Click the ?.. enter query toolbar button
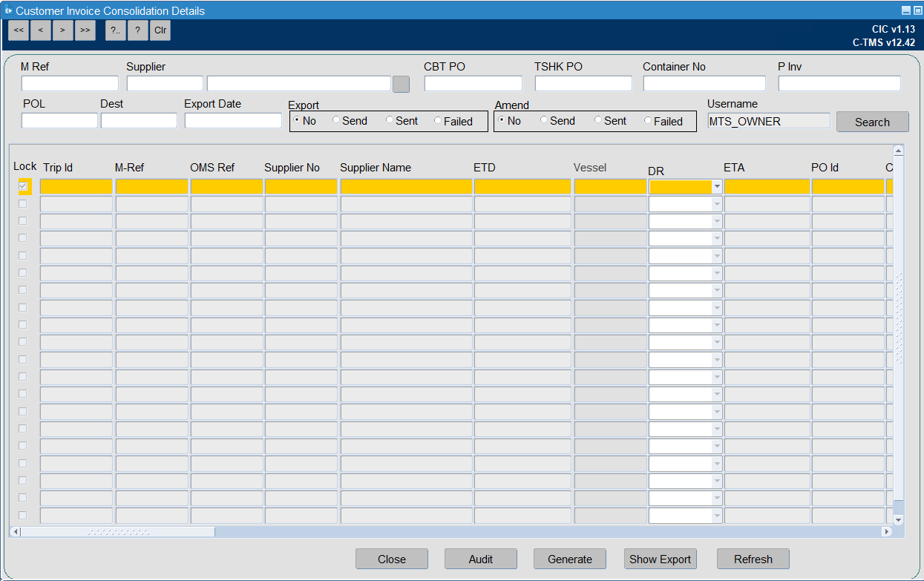This screenshot has width=924, height=581. (x=116, y=30)
